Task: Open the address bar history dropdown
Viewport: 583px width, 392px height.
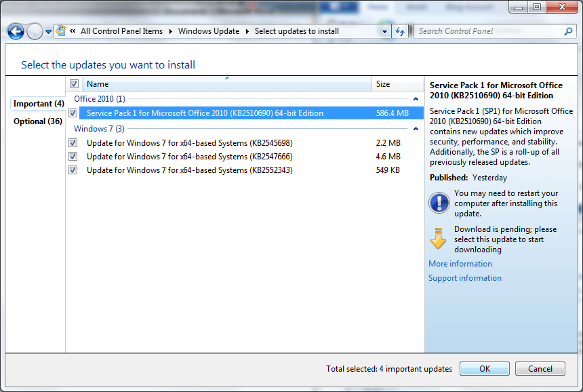Action: [x=384, y=31]
